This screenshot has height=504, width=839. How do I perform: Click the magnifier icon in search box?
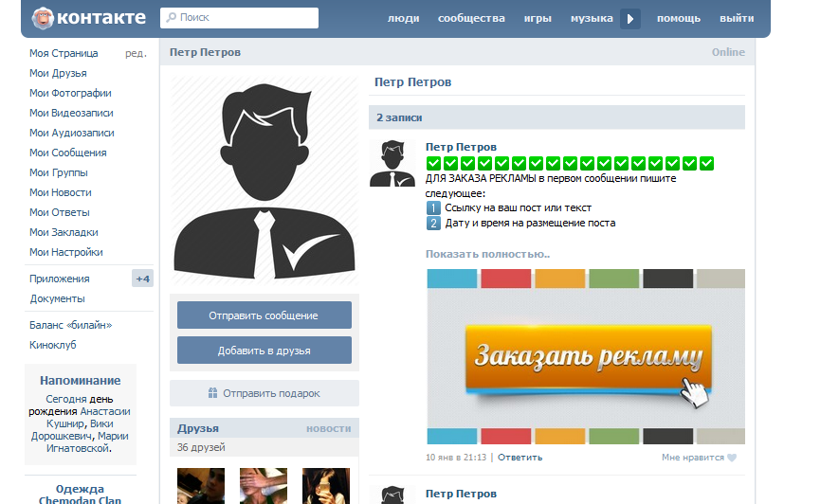coord(170,18)
